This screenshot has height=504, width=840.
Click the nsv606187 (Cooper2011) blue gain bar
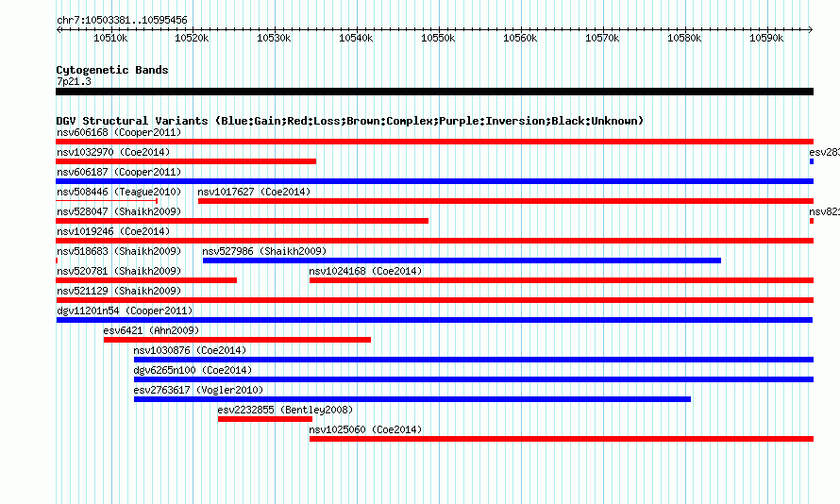pos(434,181)
